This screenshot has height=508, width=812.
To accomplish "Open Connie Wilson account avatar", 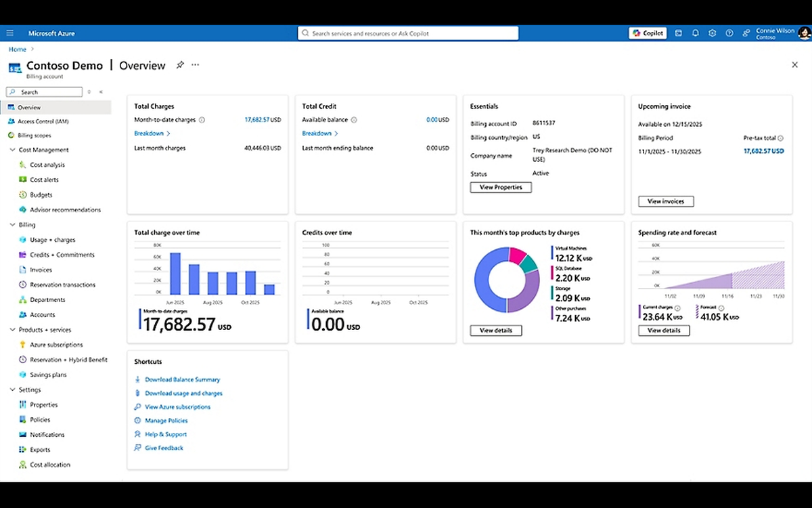I will tap(804, 33).
